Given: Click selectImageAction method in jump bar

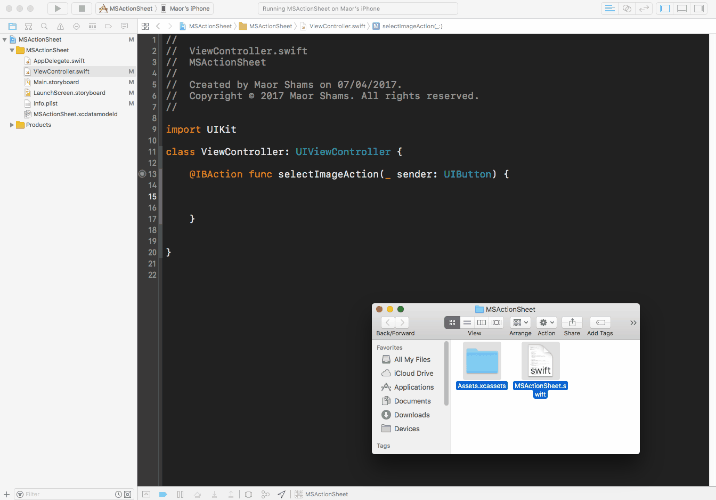Looking at the screenshot, I should pos(408,26).
